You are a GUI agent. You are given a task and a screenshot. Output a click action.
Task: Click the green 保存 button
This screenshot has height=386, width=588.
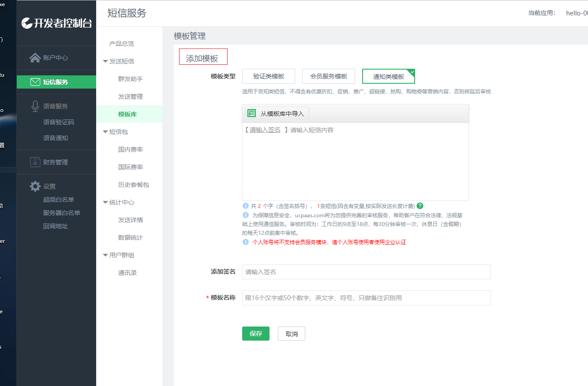coord(256,334)
